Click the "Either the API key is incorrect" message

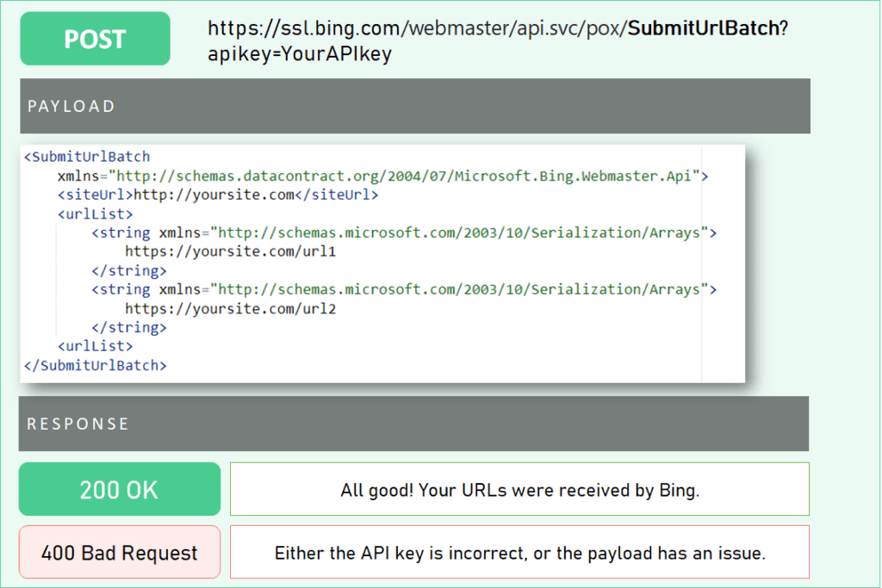click(x=519, y=552)
